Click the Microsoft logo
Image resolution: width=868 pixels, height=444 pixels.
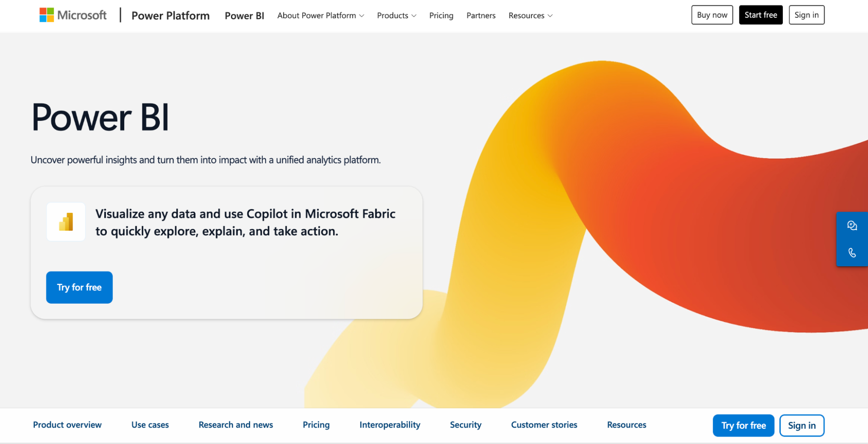coord(73,15)
